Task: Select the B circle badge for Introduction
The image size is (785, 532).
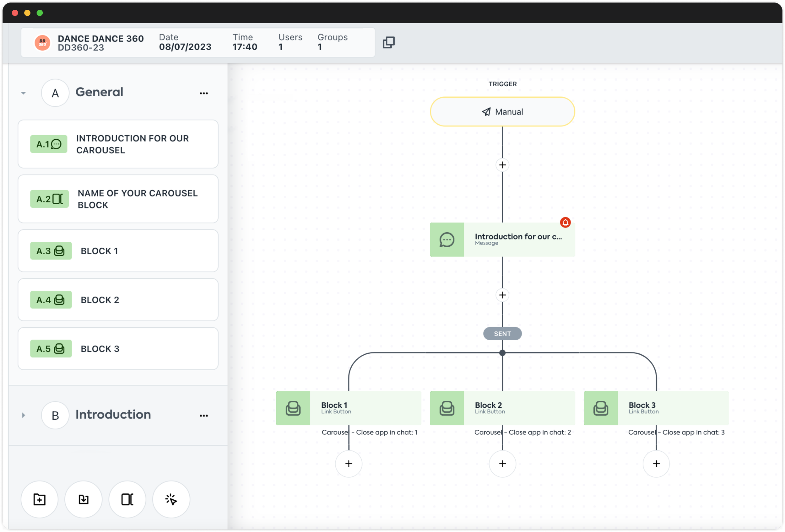Action: (55, 415)
